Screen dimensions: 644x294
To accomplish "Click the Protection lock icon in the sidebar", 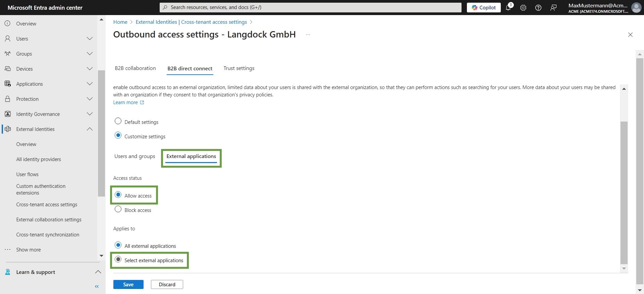I will point(8,99).
